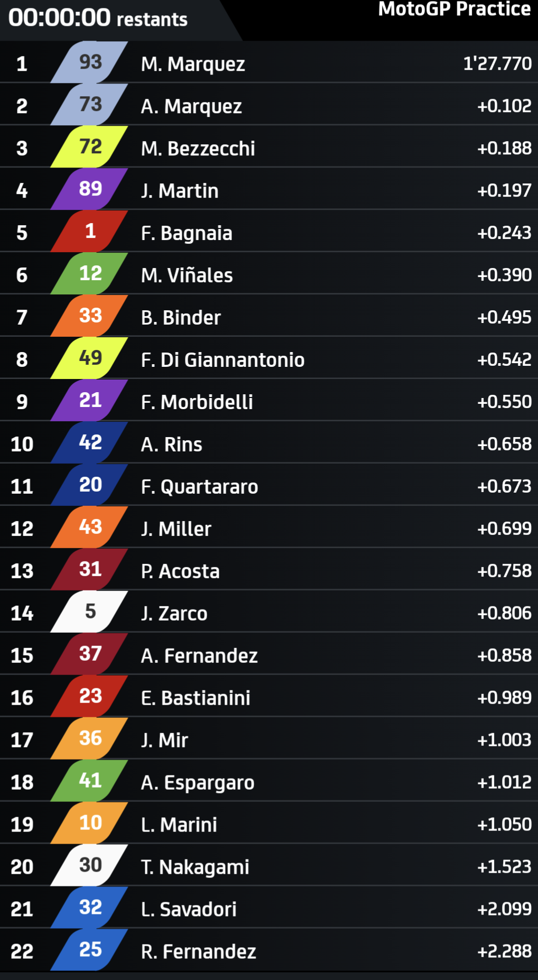Screen dimensions: 538x980
Task: Select the MotoGP Practice session title
Action: point(454,9)
